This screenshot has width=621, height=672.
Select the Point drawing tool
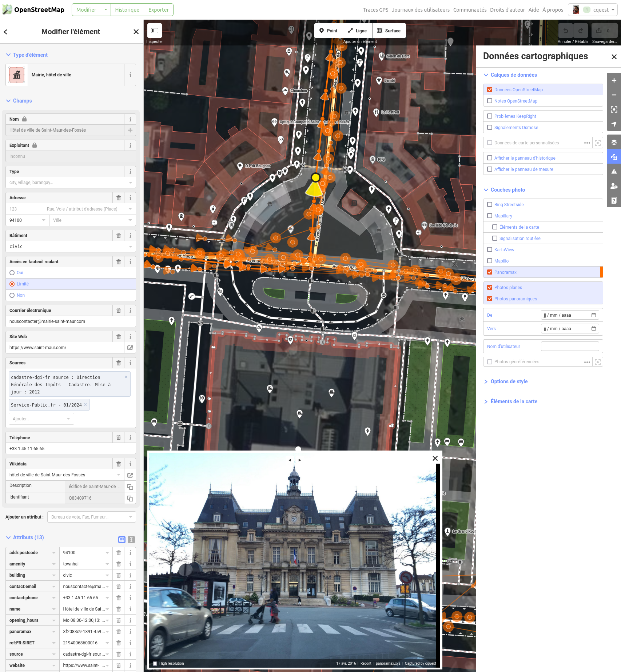pyautogui.click(x=329, y=31)
